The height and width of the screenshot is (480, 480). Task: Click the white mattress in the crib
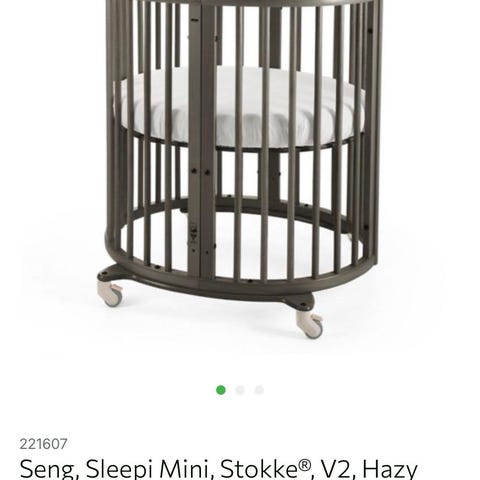(239, 108)
